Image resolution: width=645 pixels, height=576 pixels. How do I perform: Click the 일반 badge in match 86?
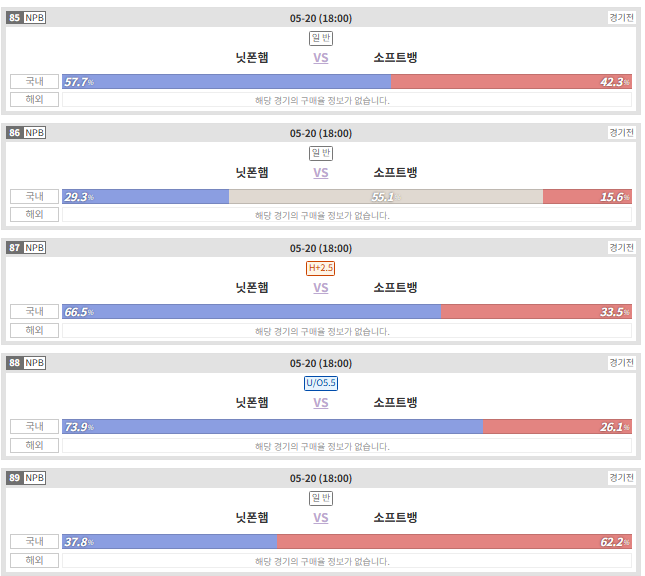[321, 153]
